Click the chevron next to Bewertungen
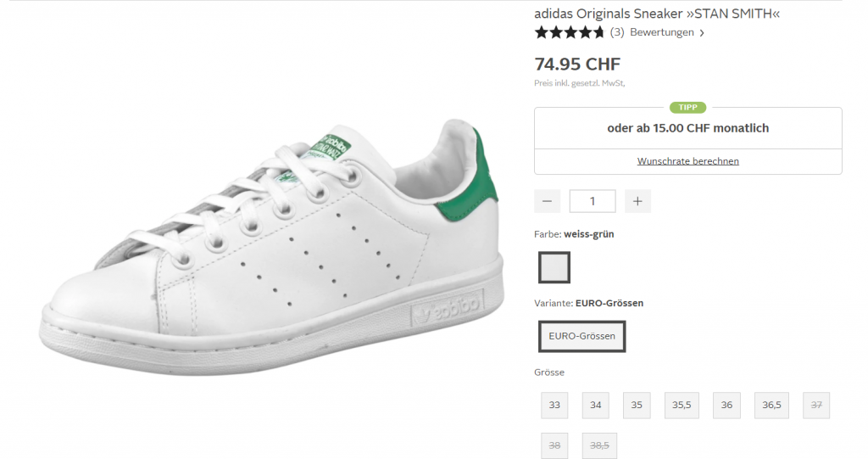This screenshot has width=868, height=459. coord(702,33)
